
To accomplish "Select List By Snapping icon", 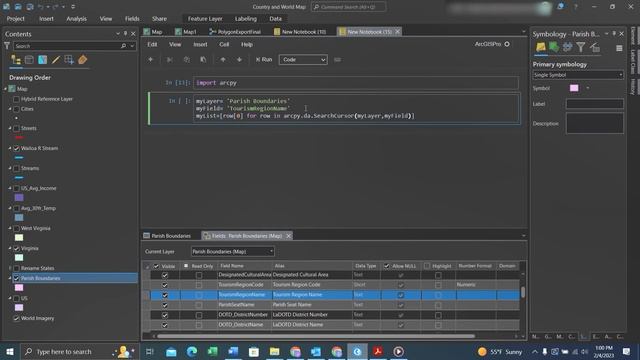I will click(x=69, y=60).
